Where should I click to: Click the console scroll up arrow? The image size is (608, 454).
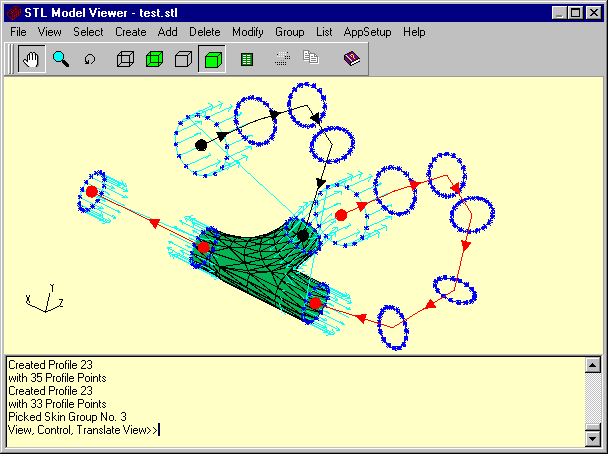click(593, 365)
